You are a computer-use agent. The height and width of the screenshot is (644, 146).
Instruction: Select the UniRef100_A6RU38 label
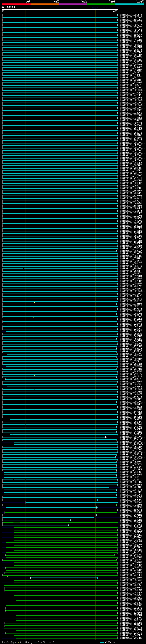click(131, 620)
